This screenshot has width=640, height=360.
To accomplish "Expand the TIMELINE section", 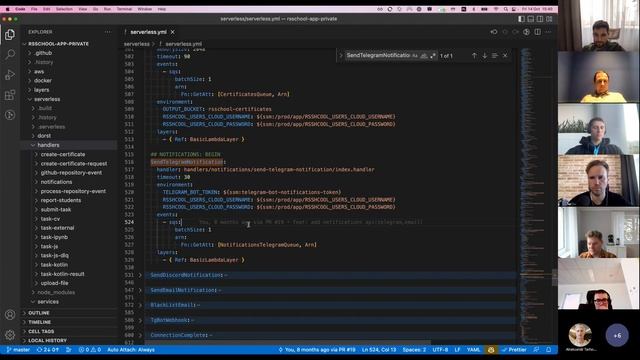I will [40, 322].
